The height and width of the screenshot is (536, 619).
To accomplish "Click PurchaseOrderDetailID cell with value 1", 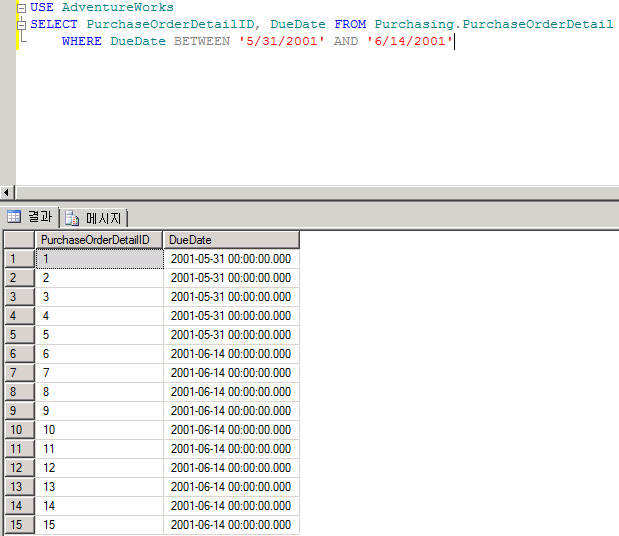I will coord(99,259).
